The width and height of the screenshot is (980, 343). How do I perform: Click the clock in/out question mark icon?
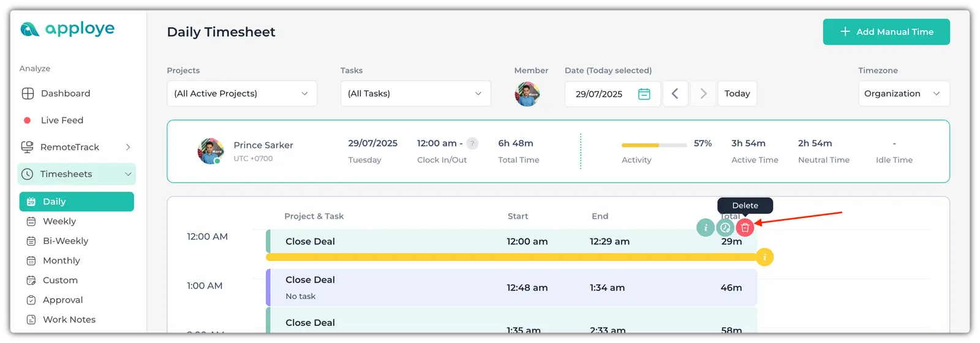pos(472,143)
